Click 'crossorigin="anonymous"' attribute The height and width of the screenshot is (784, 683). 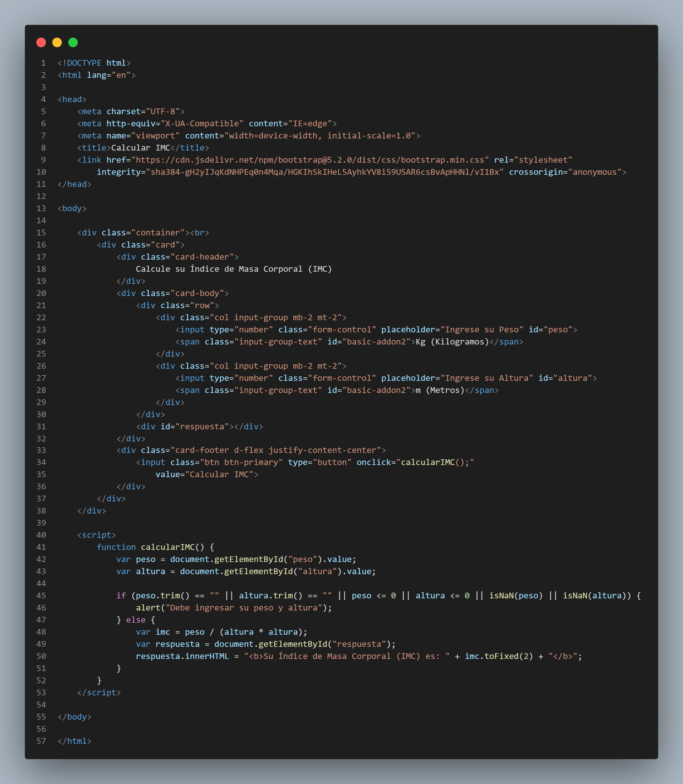[565, 172]
